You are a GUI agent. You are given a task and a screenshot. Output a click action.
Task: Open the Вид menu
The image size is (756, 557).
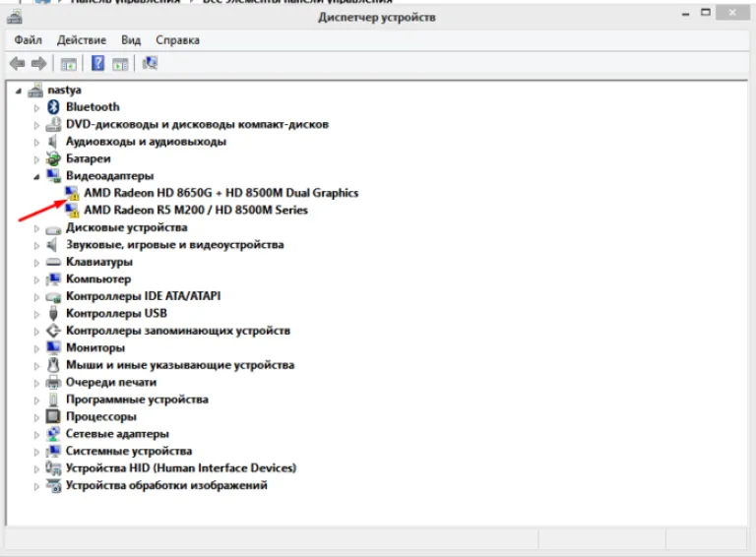click(x=131, y=40)
